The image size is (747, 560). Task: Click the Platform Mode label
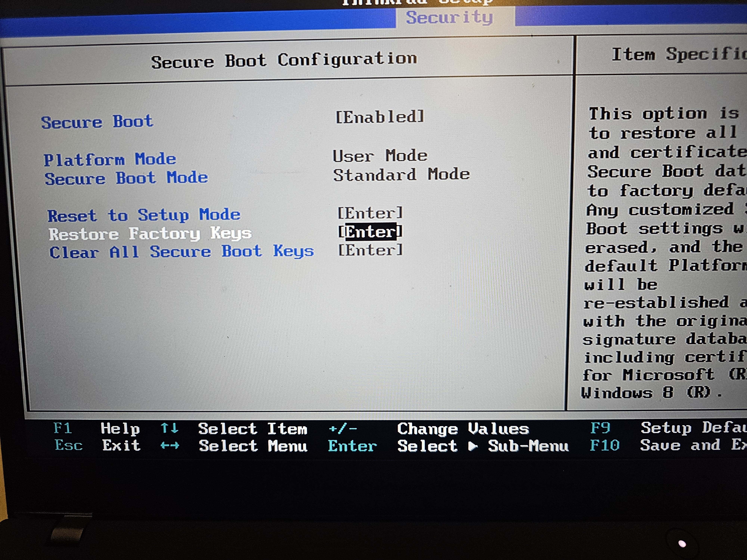(110, 159)
